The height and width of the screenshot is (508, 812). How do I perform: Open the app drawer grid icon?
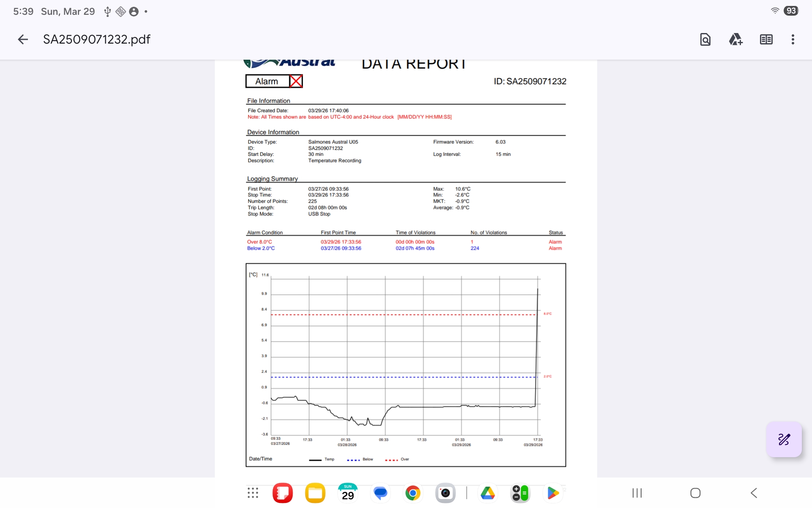tap(253, 493)
